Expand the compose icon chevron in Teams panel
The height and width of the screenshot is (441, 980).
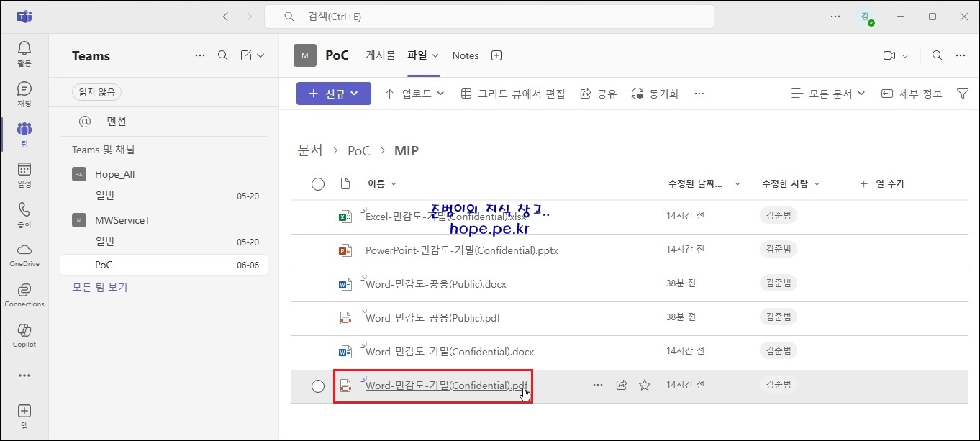261,55
